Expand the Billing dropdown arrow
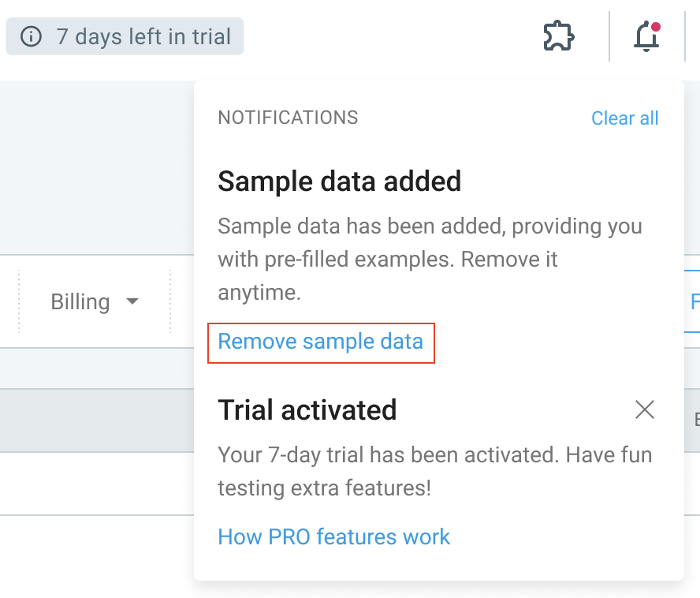 point(132,301)
